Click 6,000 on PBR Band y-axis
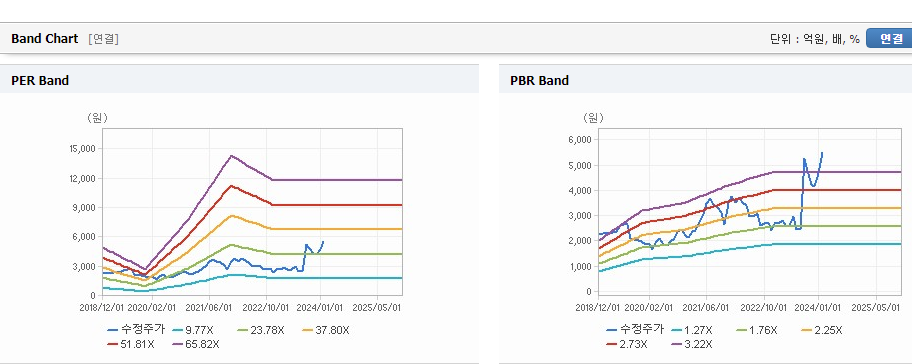The width and height of the screenshot is (912, 364). (x=580, y=140)
